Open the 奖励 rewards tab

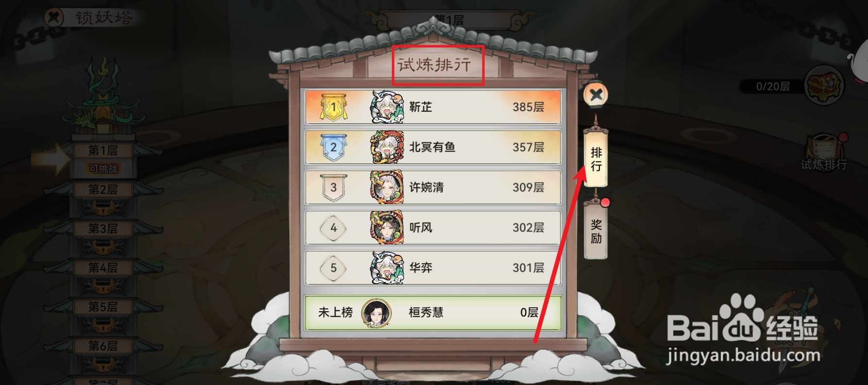click(596, 231)
